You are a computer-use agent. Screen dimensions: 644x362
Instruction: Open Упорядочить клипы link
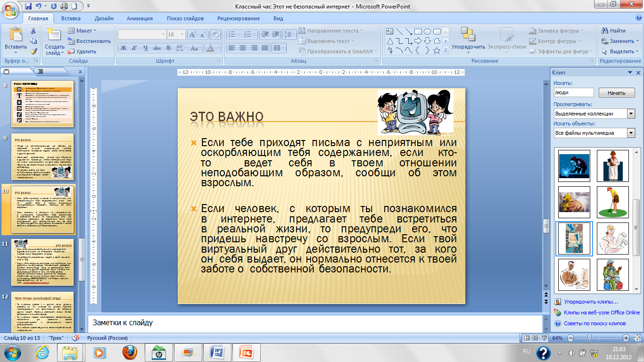pyautogui.click(x=591, y=302)
